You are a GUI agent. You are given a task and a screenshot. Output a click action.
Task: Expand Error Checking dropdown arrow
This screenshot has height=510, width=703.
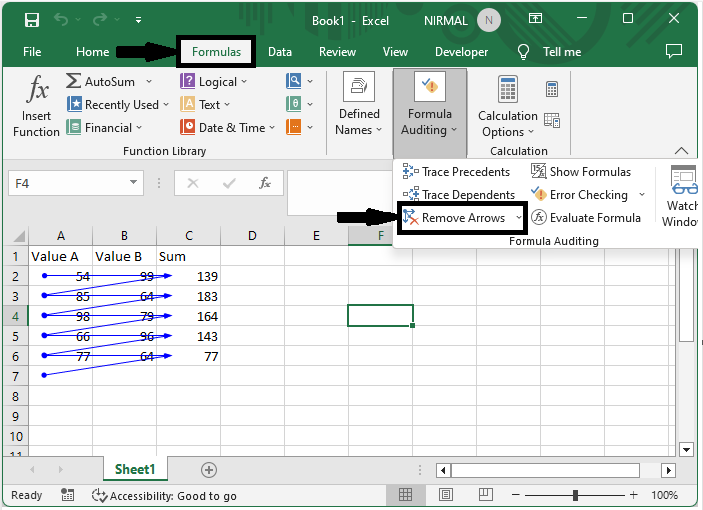click(x=642, y=194)
